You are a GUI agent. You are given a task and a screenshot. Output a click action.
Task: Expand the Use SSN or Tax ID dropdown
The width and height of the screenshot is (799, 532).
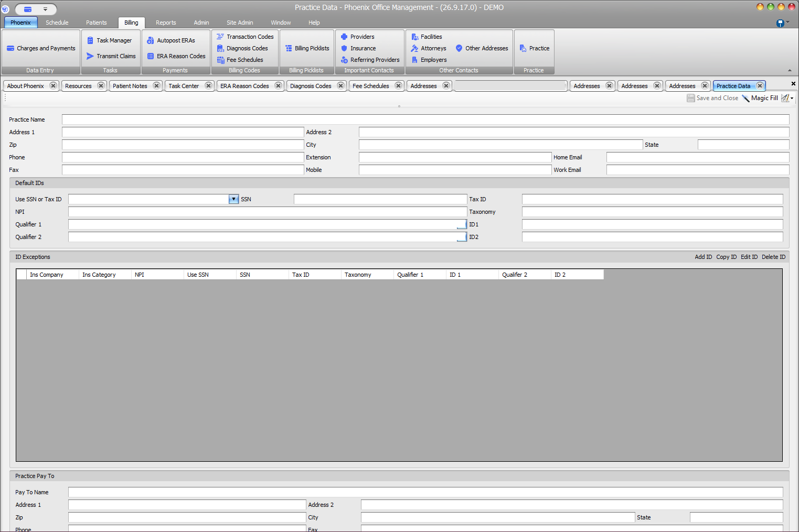tap(233, 199)
